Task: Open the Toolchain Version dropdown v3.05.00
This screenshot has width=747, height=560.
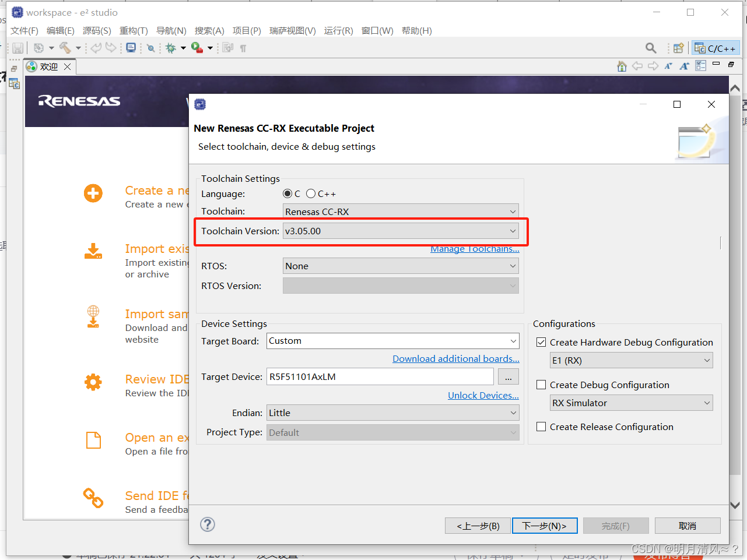Action: [x=401, y=231]
